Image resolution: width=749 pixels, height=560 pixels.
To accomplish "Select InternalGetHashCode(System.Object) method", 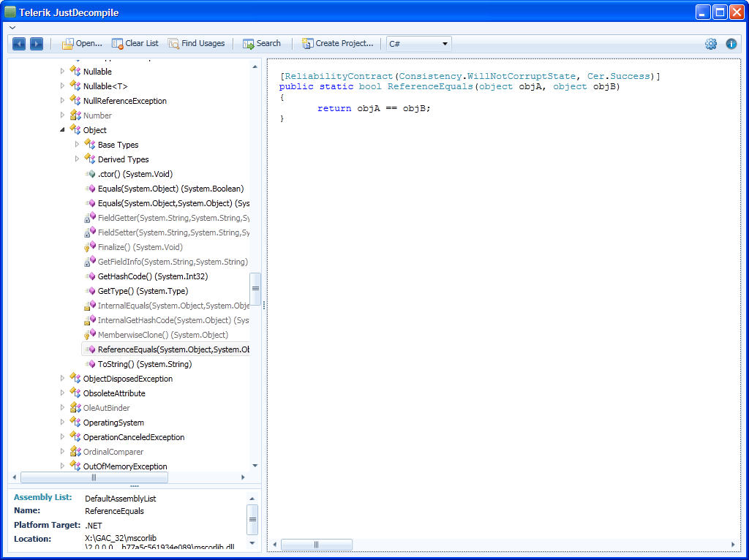I will pyautogui.click(x=173, y=320).
